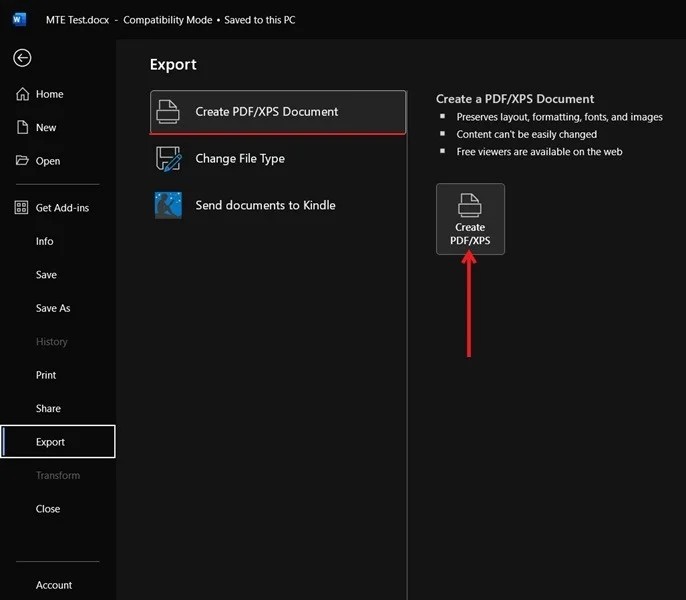Click the New document icon
Screen dimensions: 686x600
coord(22,128)
